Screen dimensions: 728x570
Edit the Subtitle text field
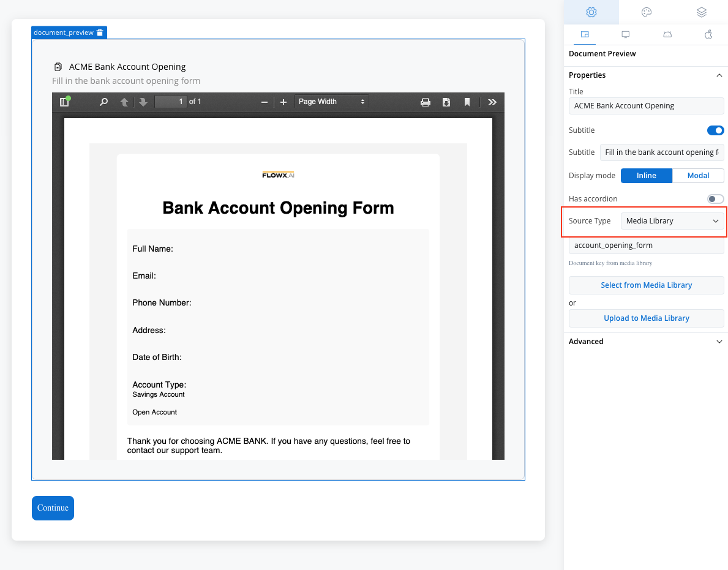point(662,152)
